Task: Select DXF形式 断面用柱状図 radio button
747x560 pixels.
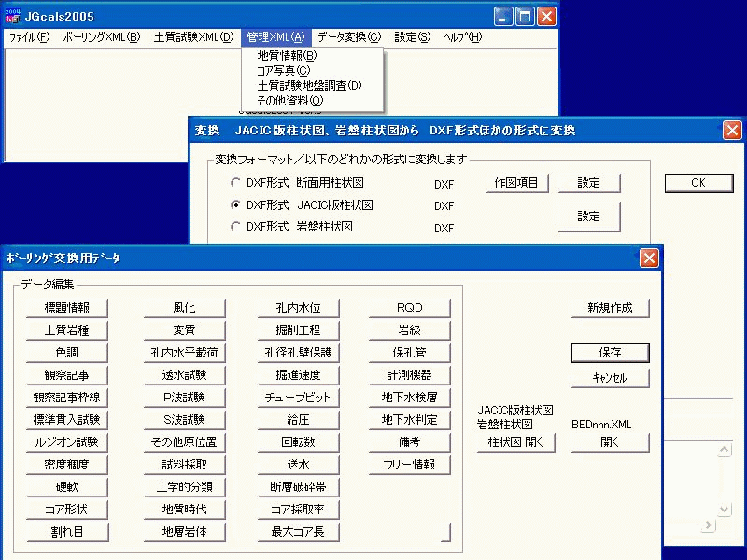Action: coord(235,183)
